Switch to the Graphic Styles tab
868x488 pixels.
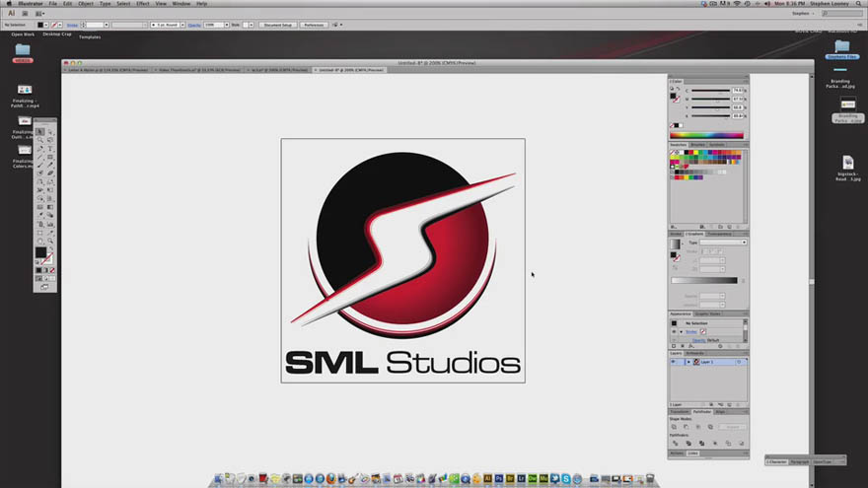(708, 314)
